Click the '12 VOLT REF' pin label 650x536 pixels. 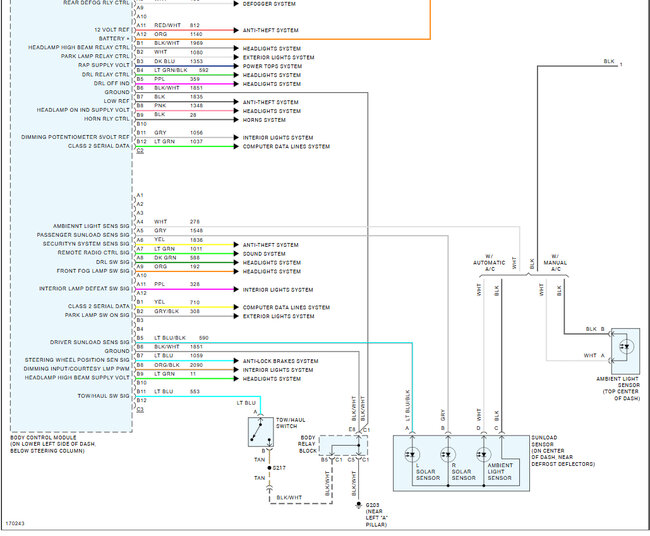[112, 30]
